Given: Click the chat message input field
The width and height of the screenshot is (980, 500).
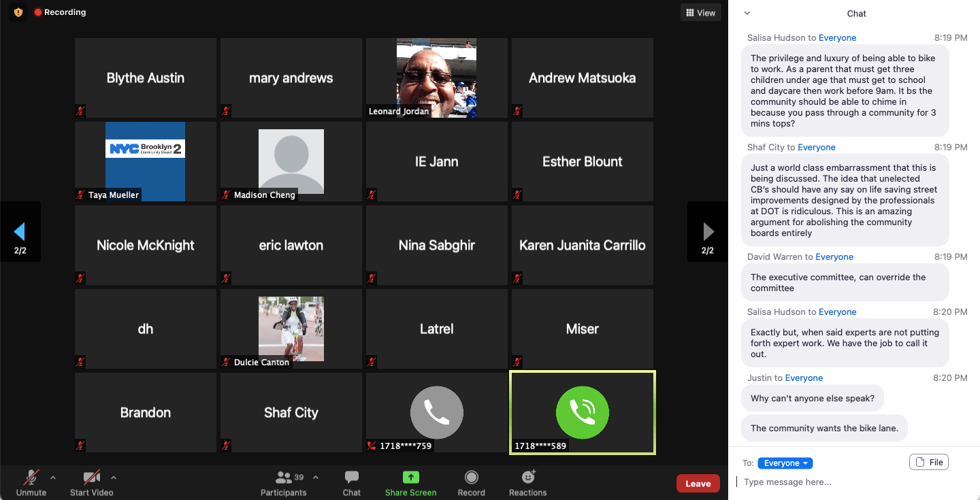Looking at the screenshot, I should pyautogui.click(x=854, y=482).
